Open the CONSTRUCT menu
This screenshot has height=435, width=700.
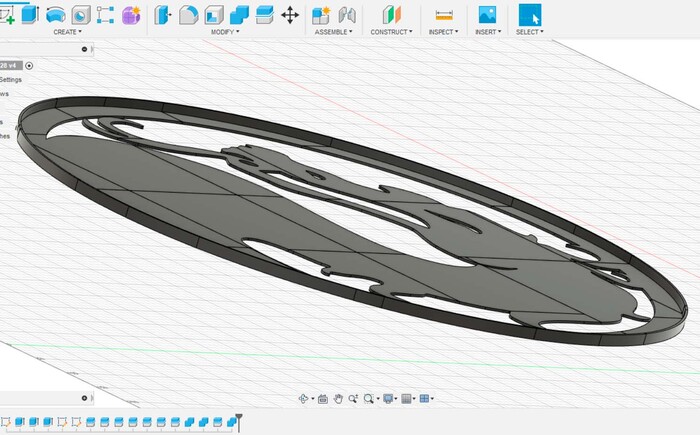tap(391, 32)
